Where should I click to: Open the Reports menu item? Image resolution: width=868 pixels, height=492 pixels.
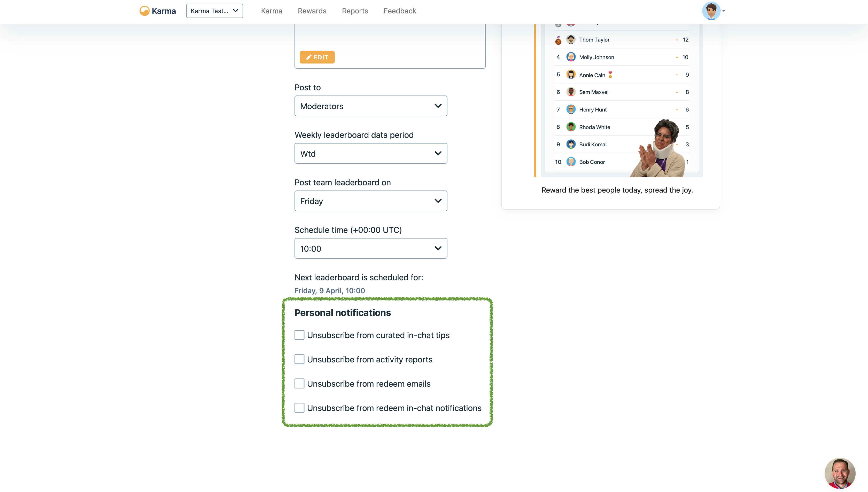pos(355,11)
